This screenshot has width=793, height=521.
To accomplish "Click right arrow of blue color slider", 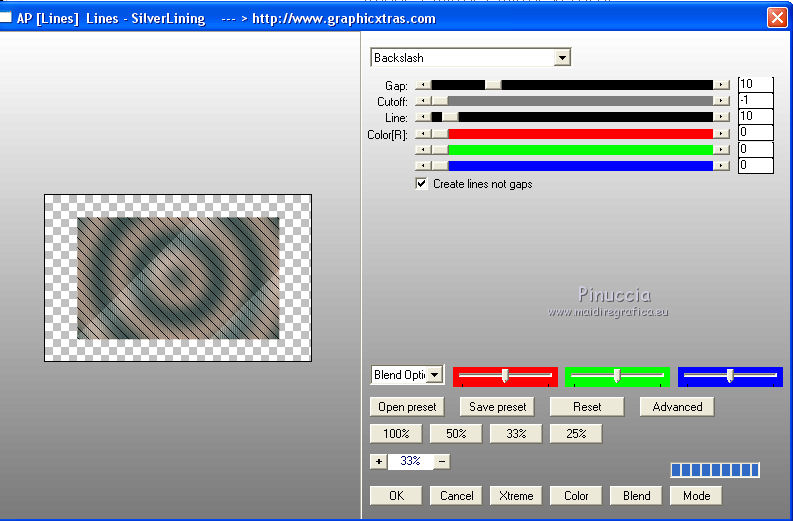I will [721, 165].
